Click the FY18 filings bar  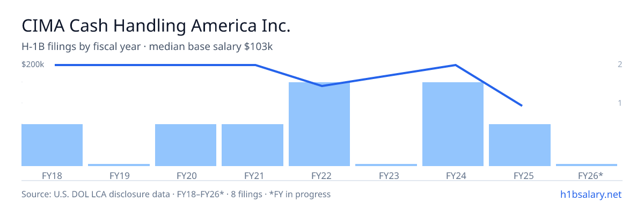point(52,145)
